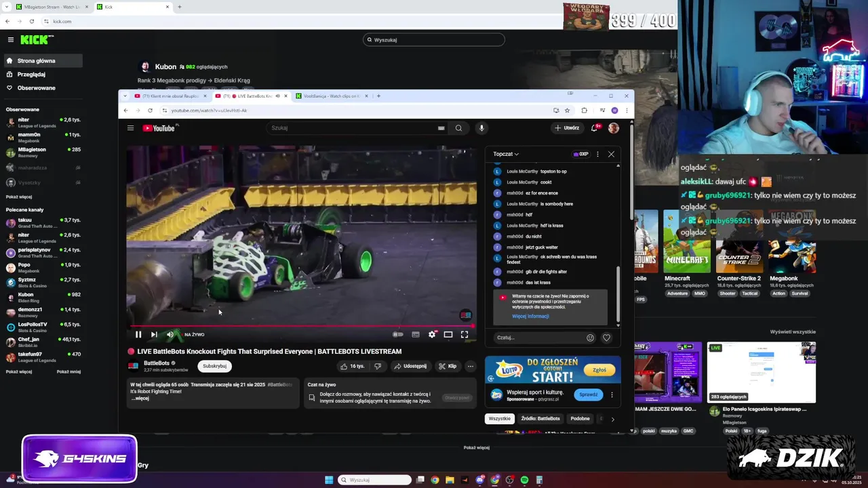Mute the LIVE BattleBots tab audio
868x488 pixels.
pyautogui.click(x=277, y=96)
